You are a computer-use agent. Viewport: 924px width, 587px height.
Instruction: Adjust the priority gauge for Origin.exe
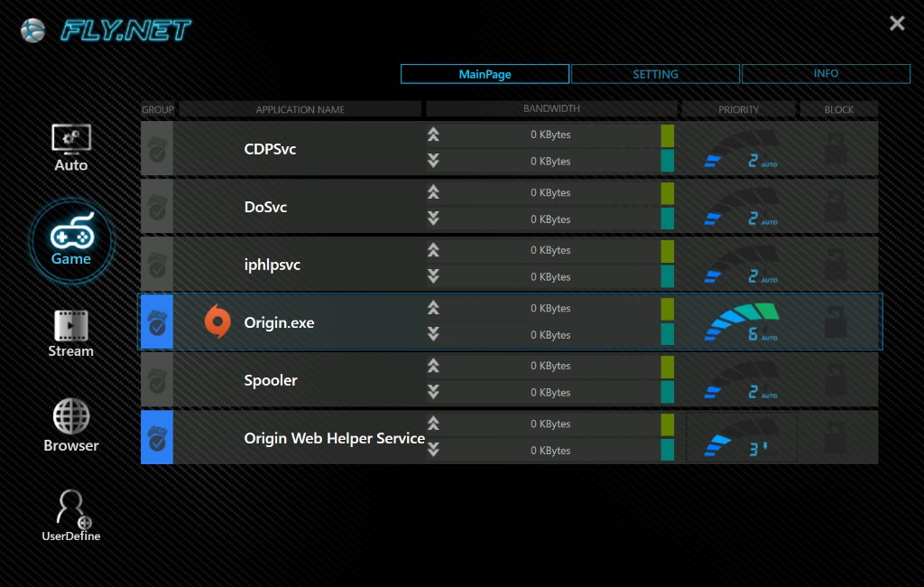[742, 322]
